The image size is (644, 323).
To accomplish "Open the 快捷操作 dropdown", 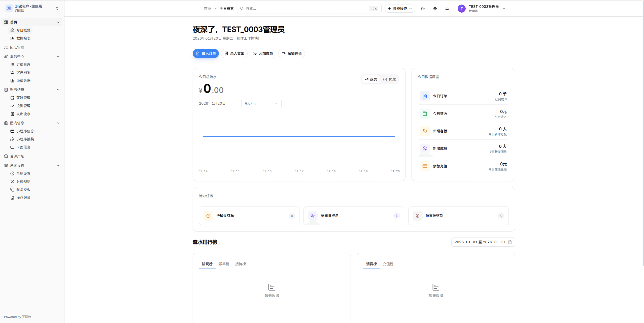I will [400, 8].
